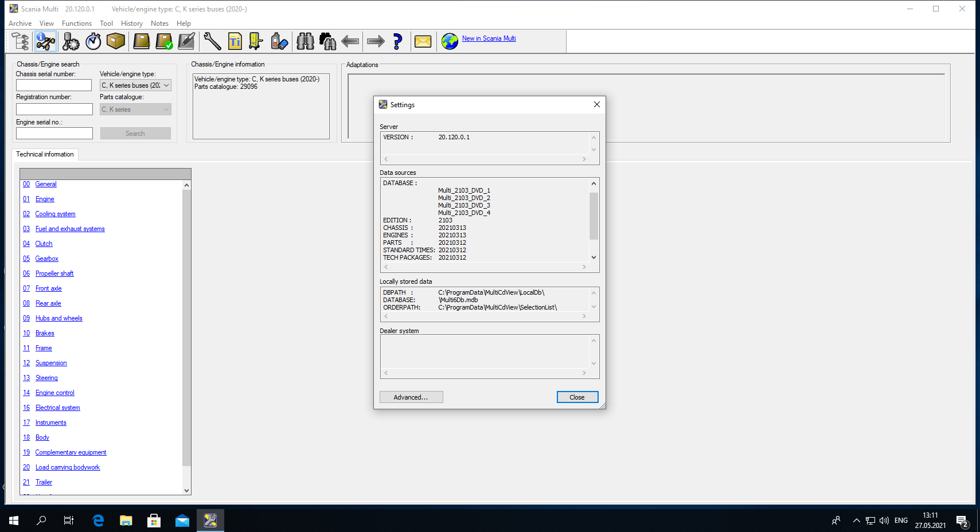This screenshot has height=532, width=980.
Task: Open the New in Scania Multi link
Action: click(489, 38)
